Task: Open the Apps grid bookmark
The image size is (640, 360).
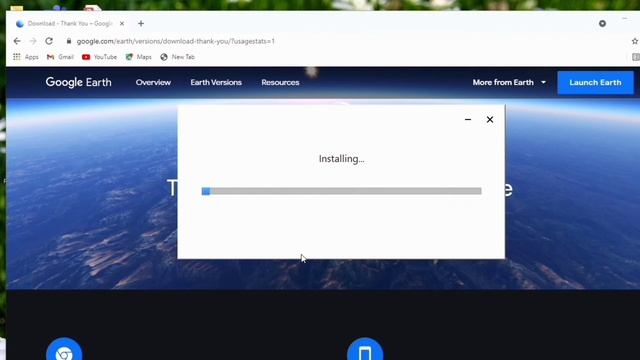Action: coord(26,57)
